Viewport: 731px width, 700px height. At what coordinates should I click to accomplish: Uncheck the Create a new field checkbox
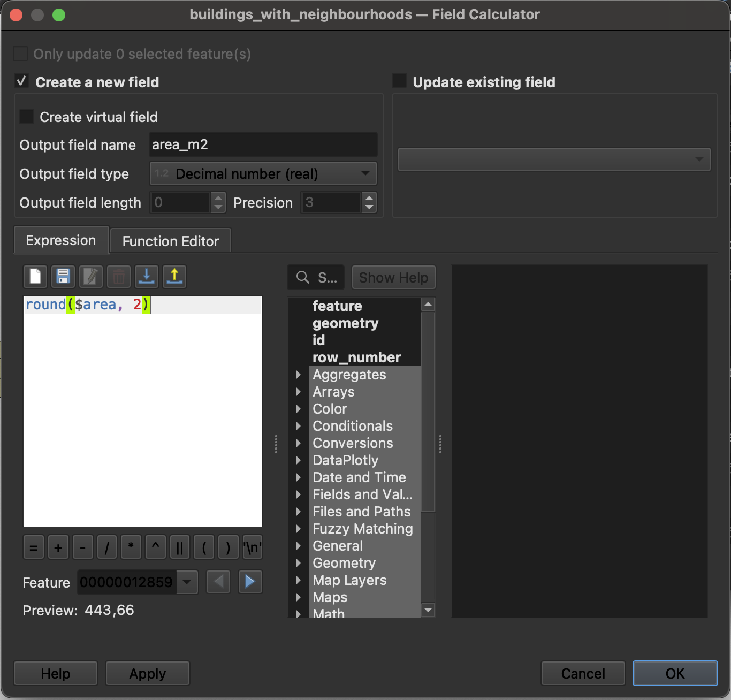tap(21, 82)
